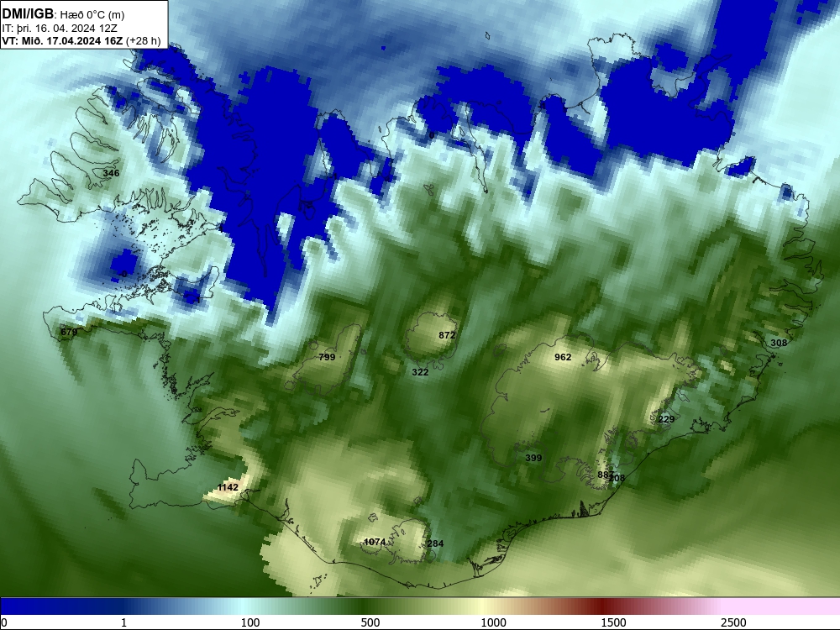
Task: Select the 229 map value
Action: click(x=666, y=419)
